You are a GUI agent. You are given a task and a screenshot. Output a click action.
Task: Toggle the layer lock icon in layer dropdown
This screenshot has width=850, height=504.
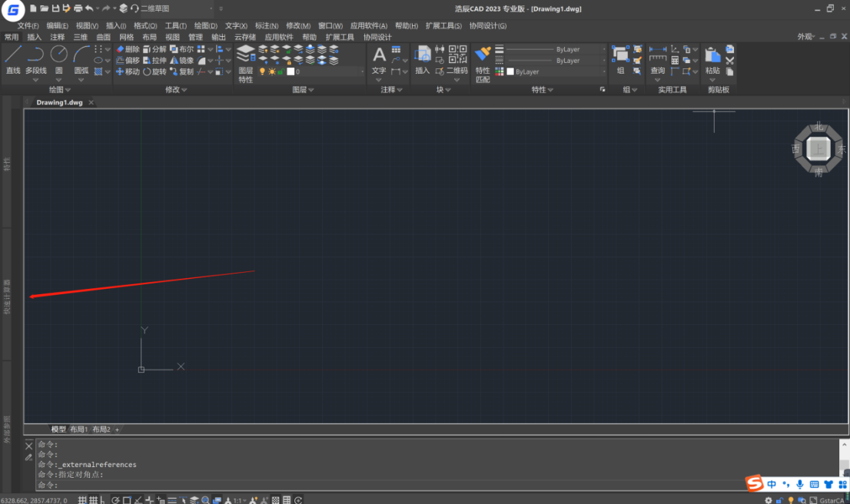[281, 71]
